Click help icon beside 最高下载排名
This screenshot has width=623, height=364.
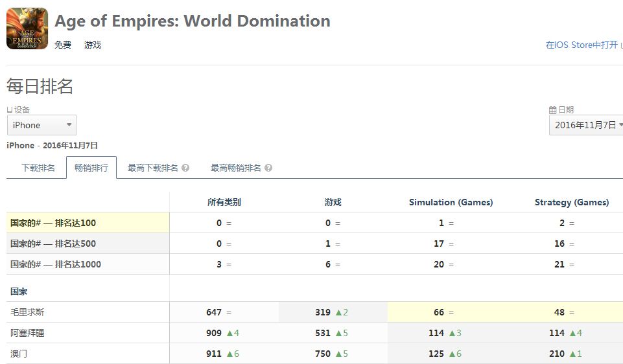pyautogui.click(x=185, y=168)
